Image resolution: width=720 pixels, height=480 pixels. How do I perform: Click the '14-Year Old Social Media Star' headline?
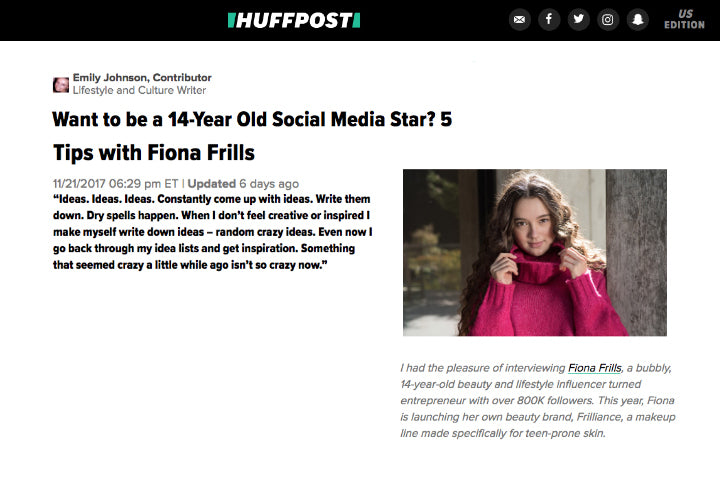(252, 120)
